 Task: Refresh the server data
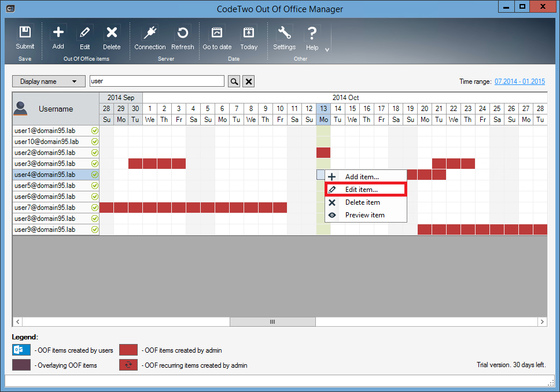coord(182,38)
